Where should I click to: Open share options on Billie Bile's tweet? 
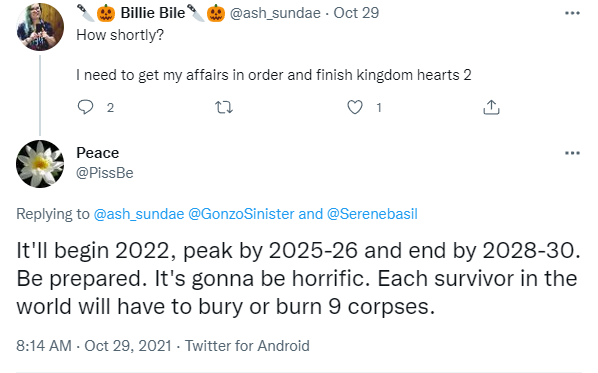491,107
